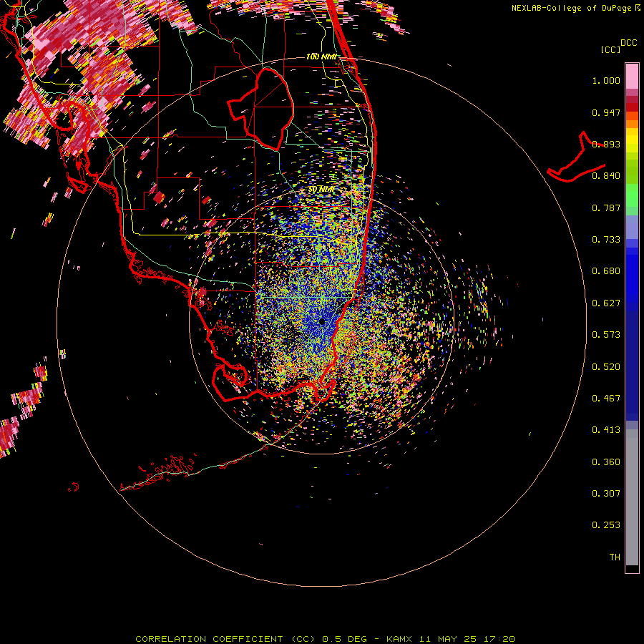Select the 0.893 scale value
Viewport: 644px width, 644px height.
tap(606, 144)
